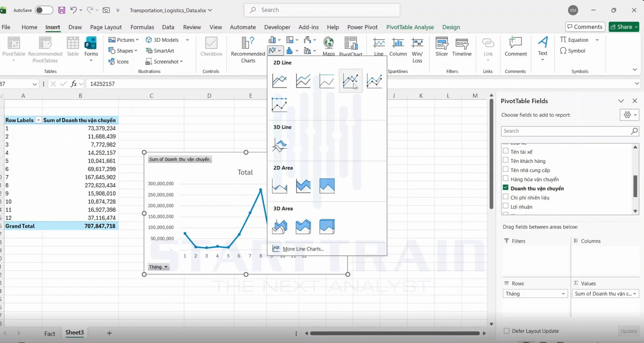The height and width of the screenshot is (343, 644).
Task: Choose the 2D Stacked Area chart
Action: pos(303,186)
